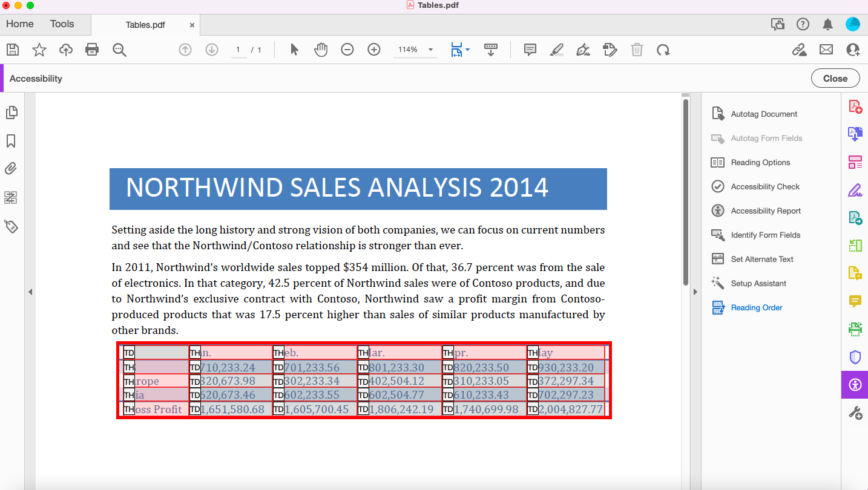Select the Tables.pdf document tab
The image size is (868, 490).
pos(145,25)
